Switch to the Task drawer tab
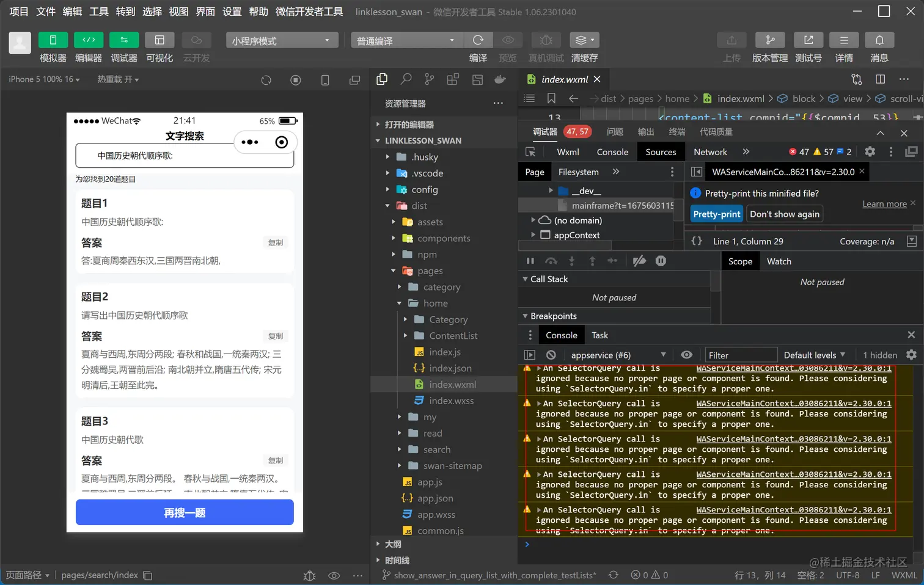This screenshot has width=924, height=585. tap(599, 335)
